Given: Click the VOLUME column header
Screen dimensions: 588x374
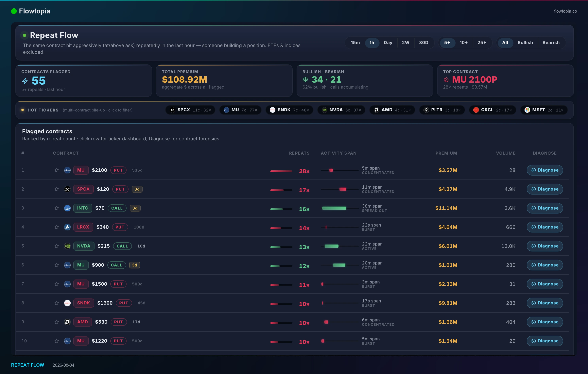Looking at the screenshot, I should coord(506,153).
